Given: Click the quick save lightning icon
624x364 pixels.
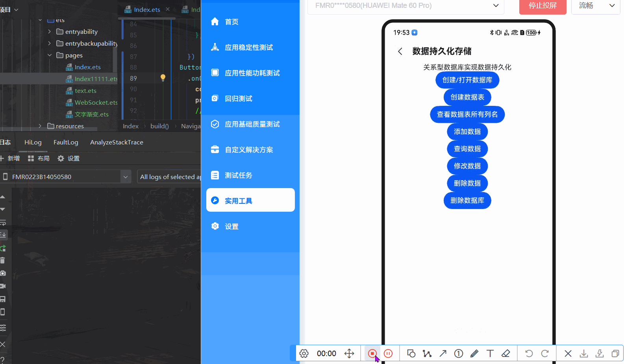Looking at the screenshot, I should click(x=600, y=353).
